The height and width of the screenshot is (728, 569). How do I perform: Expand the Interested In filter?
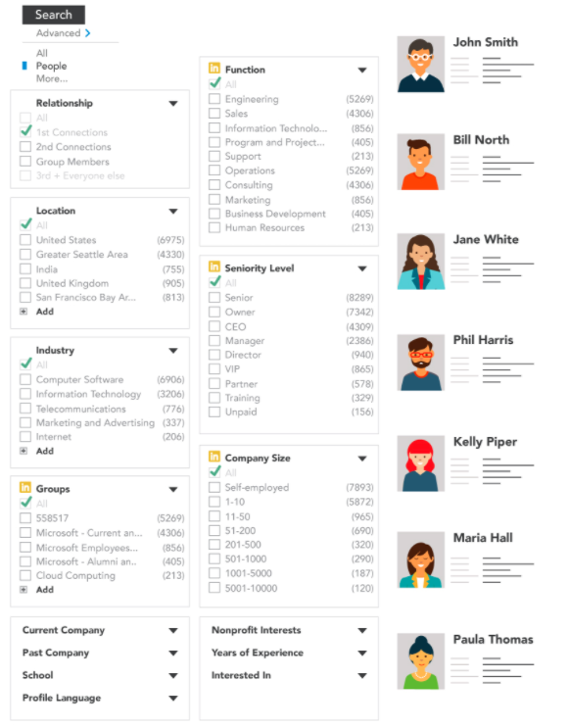point(362,675)
